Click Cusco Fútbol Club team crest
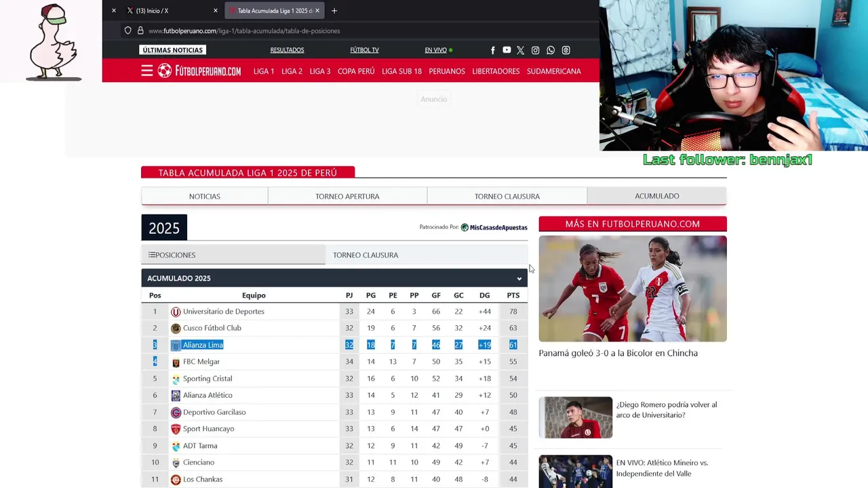 [176, 328]
